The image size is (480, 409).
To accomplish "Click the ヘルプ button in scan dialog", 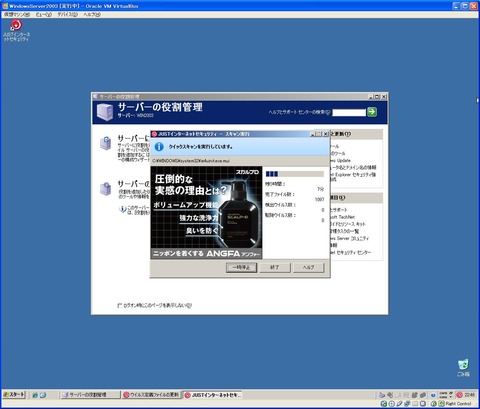I will [x=309, y=267].
